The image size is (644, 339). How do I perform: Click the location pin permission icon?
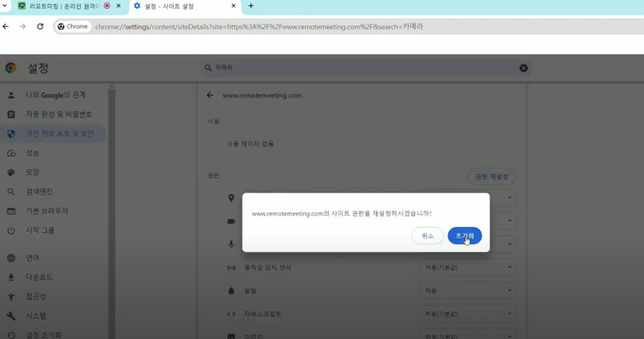[231, 198]
